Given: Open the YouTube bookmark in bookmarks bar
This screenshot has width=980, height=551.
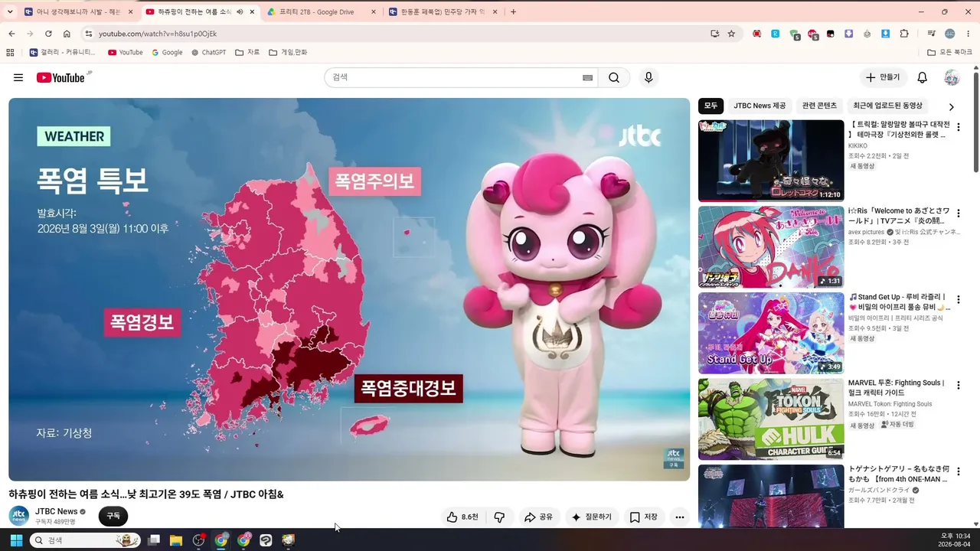Looking at the screenshot, I should point(126,53).
